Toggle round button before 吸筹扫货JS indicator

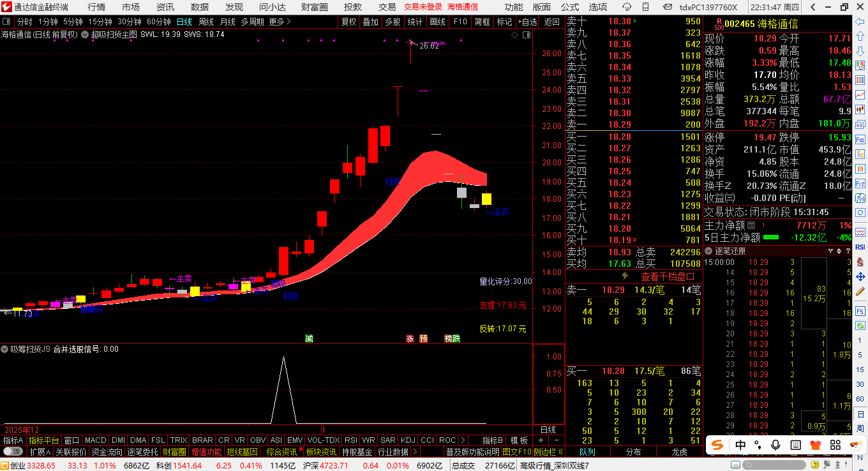click(x=4, y=349)
